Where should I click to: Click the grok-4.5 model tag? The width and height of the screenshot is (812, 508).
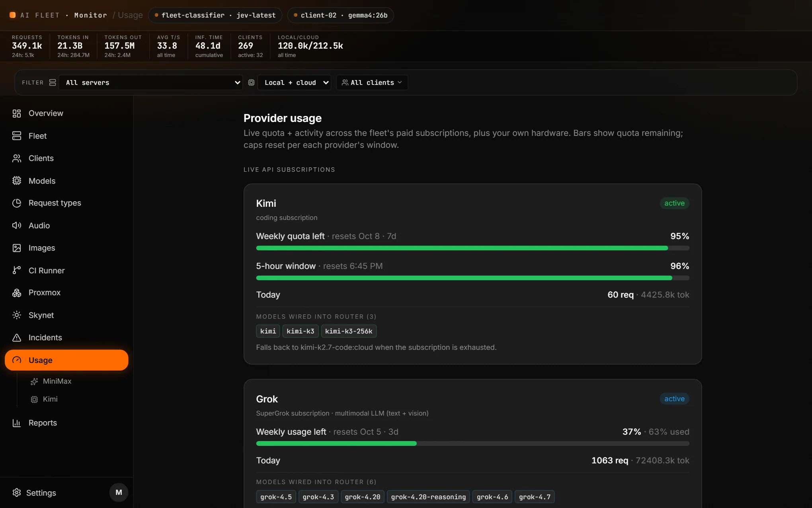(276, 497)
